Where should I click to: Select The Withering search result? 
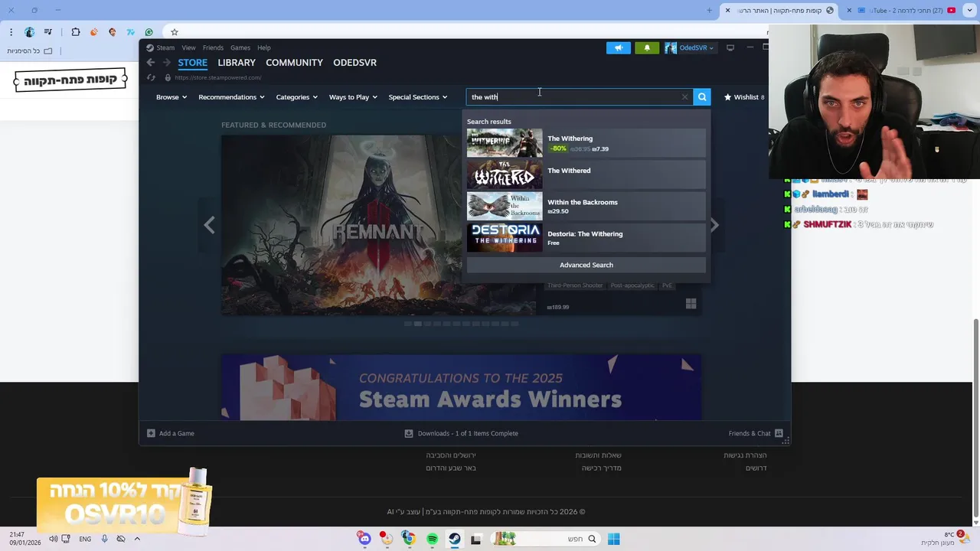point(586,143)
